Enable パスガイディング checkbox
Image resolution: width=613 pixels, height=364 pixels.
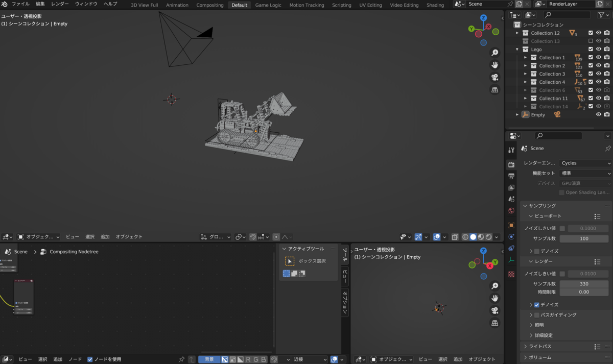point(536,315)
